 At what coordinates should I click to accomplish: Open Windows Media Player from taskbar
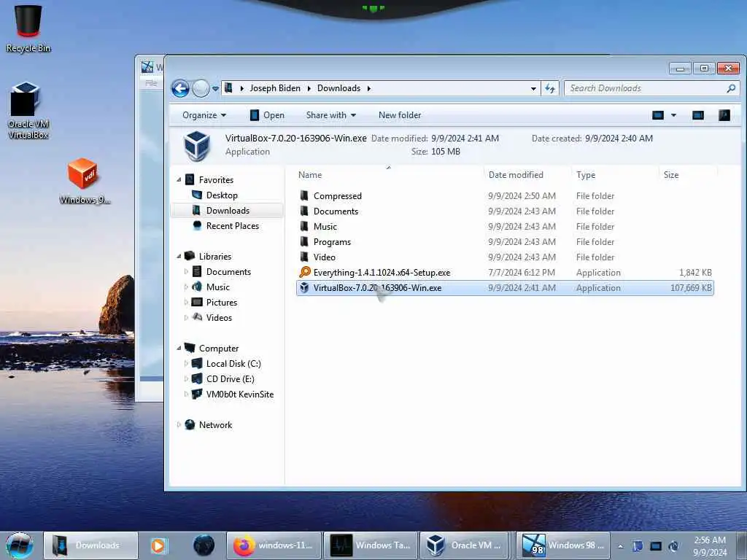(x=158, y=545)
